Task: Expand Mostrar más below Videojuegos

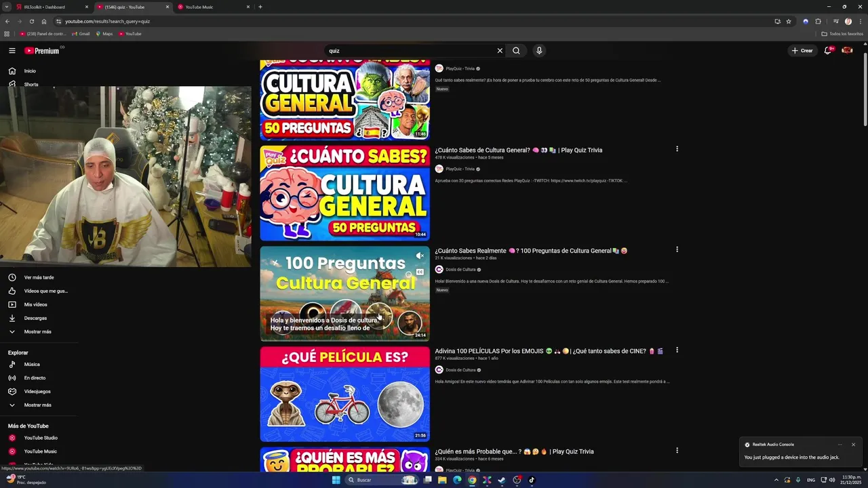Action: [39, 405]
